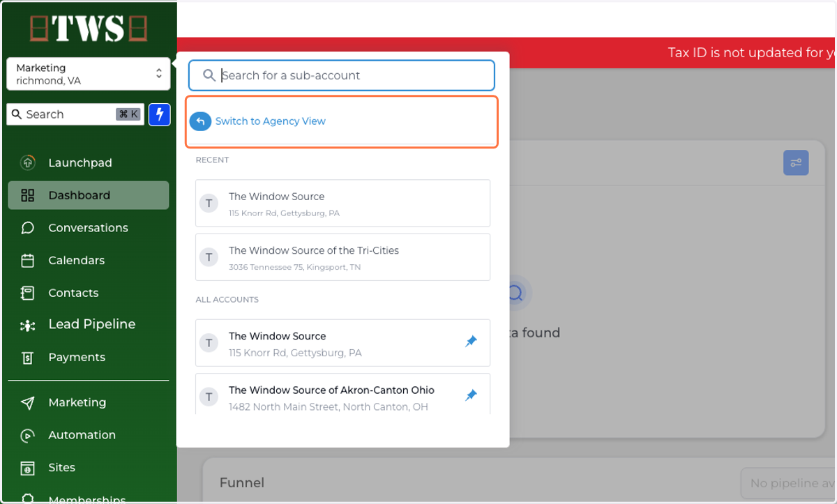Select recent account The Window Source, Gettysburg
The width and height of the screenshot is (837, 504).
click(x=342, y=204)
